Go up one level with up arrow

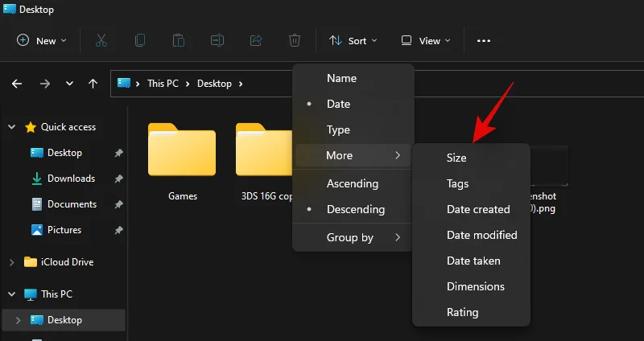tap(93, 84)
